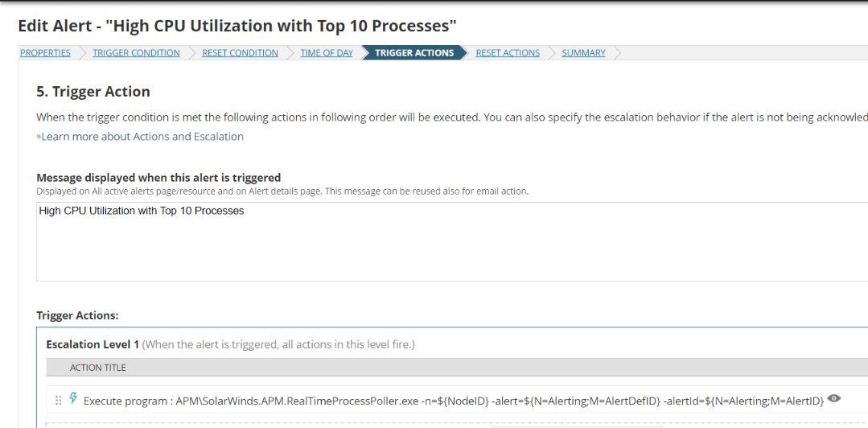Screen dimensions: 868x428
Task: Go to the Properties step
Action: click(45, 53)
